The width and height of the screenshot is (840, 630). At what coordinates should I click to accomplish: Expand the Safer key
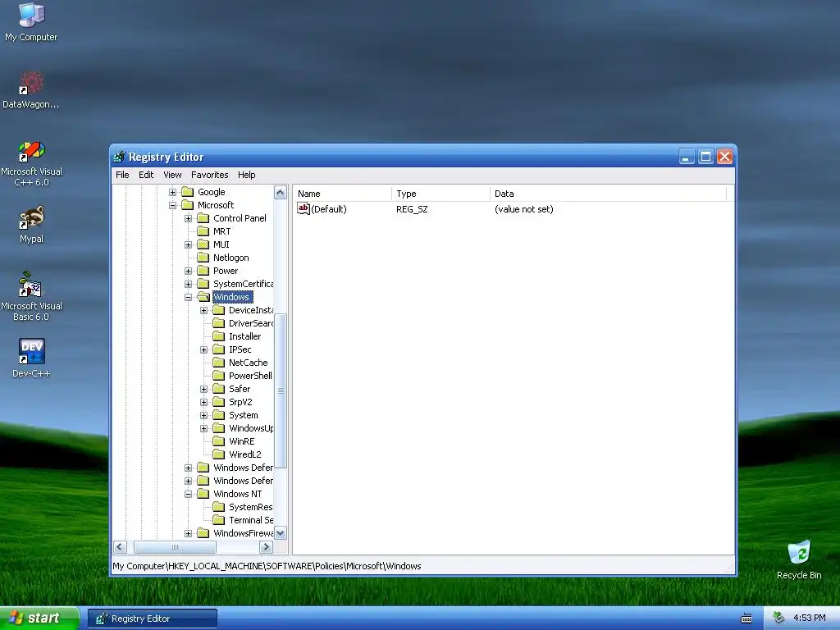point(203,389)
